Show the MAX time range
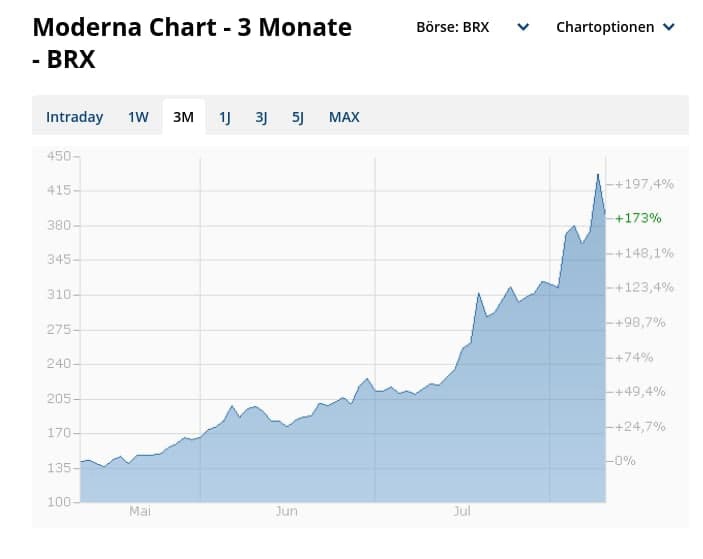Image resolution: width=703 pixels, height=559 pixels. click(x=344, y=117)
